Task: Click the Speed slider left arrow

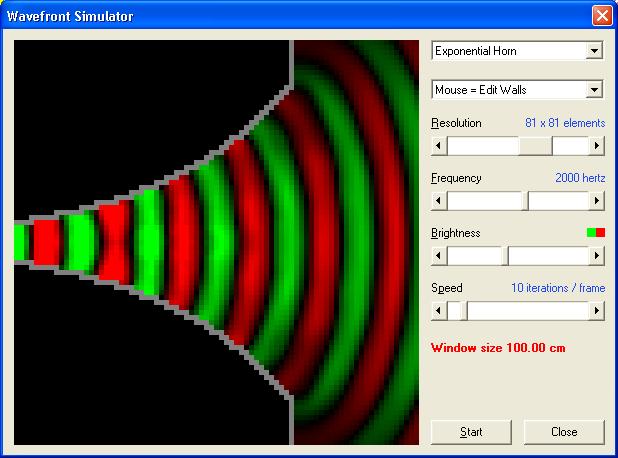Action: click(x=439, y=311)
